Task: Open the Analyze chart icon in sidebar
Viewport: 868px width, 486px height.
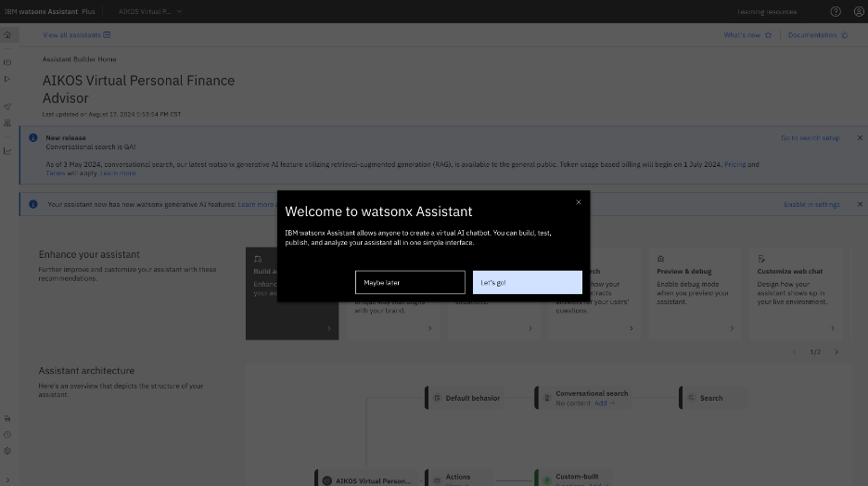Action: pos(7,150)
